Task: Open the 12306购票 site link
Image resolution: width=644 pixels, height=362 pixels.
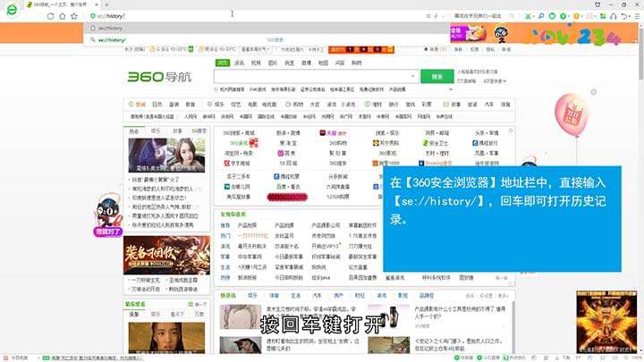Action: (x=338, y=197)
